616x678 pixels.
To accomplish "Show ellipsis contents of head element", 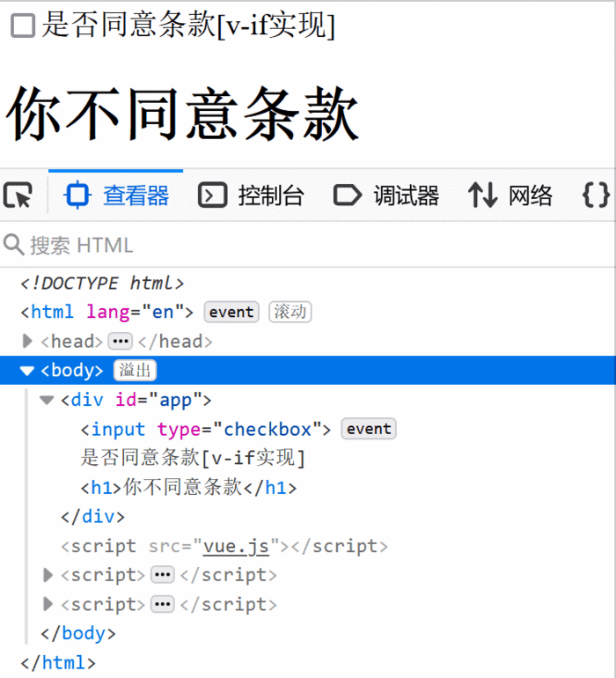I will point(121,341).
